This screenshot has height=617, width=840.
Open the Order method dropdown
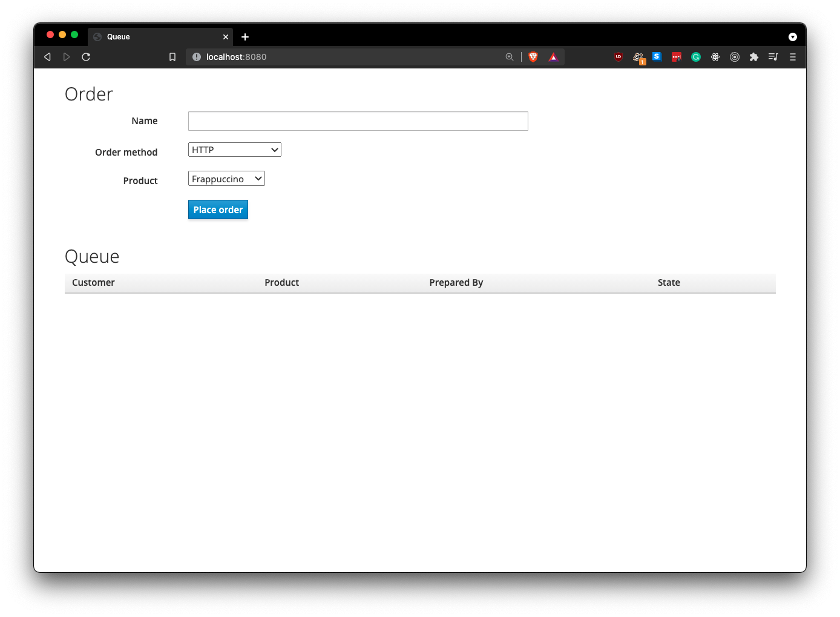pos(235,150)
